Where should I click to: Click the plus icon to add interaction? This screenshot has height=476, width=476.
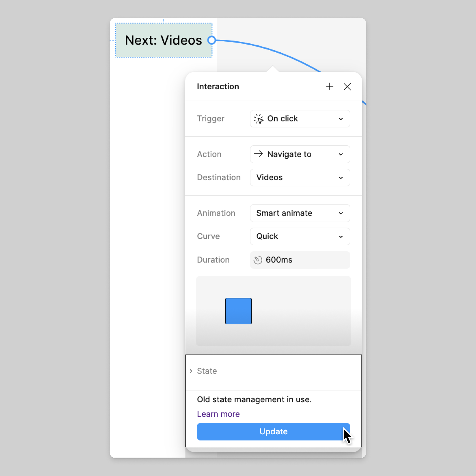coord(329,87)
